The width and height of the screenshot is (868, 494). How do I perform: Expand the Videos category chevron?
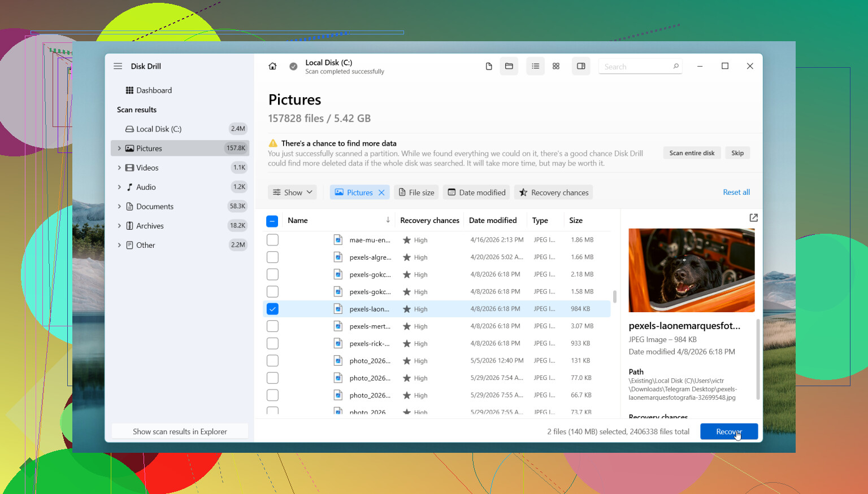[119, 168]
